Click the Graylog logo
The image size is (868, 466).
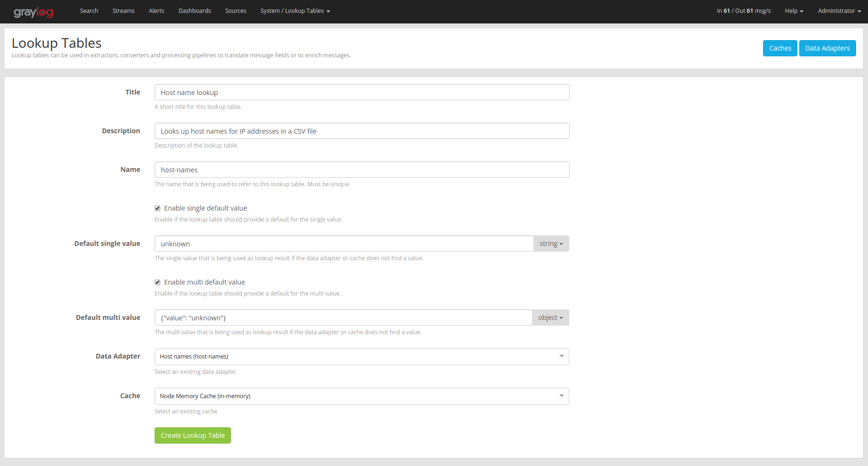33,12
